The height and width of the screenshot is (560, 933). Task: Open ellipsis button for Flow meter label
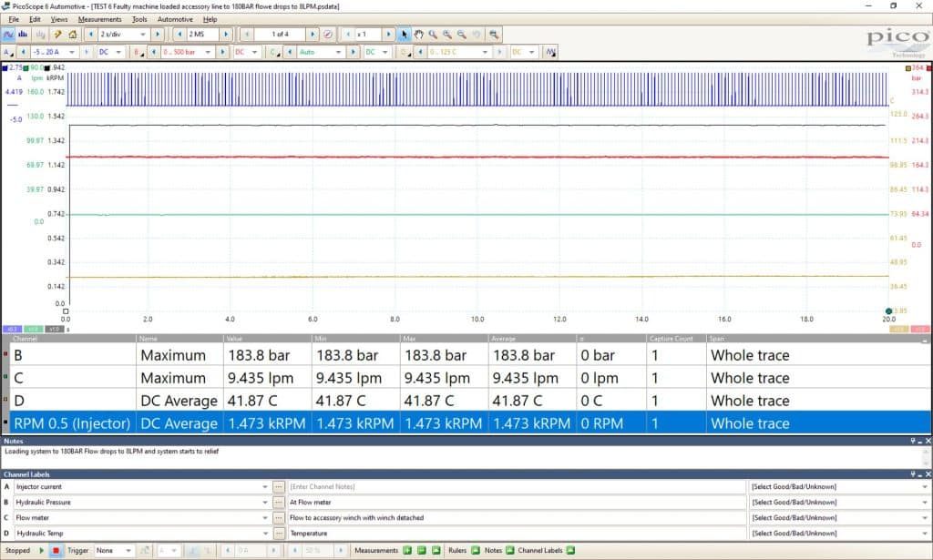tap(279, 517)
